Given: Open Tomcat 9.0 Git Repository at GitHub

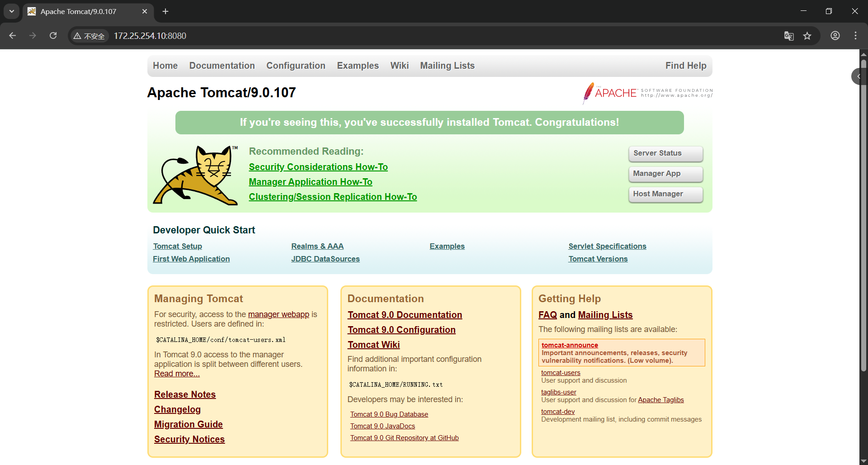Looking at the screenshot, I should 405,438.
